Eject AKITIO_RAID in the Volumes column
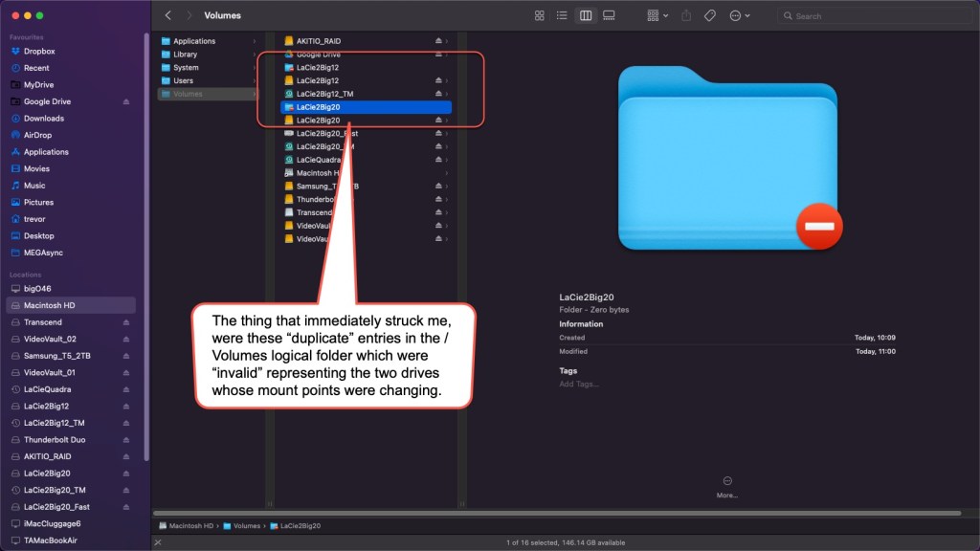 click(x=438, y=41)
